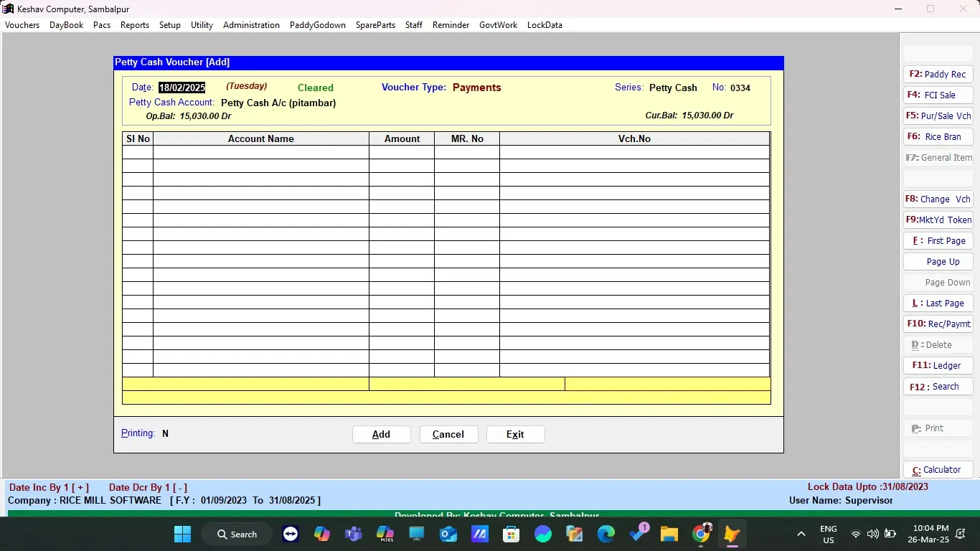
Task: Click F12: Search button
Action: click(938, 387)
